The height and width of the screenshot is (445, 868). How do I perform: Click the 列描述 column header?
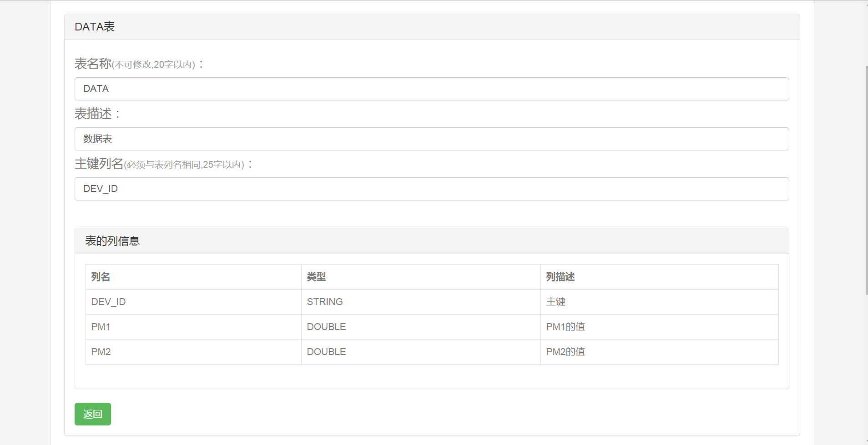[x=560, y=277]
